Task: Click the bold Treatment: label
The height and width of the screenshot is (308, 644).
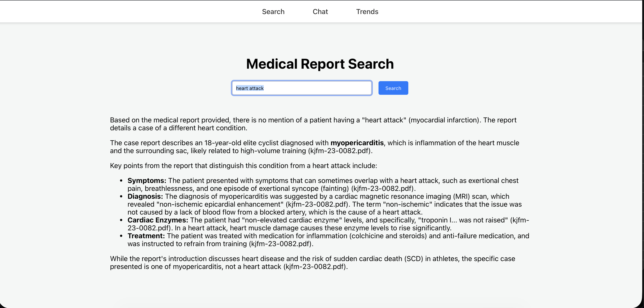Action: [146, 236]
